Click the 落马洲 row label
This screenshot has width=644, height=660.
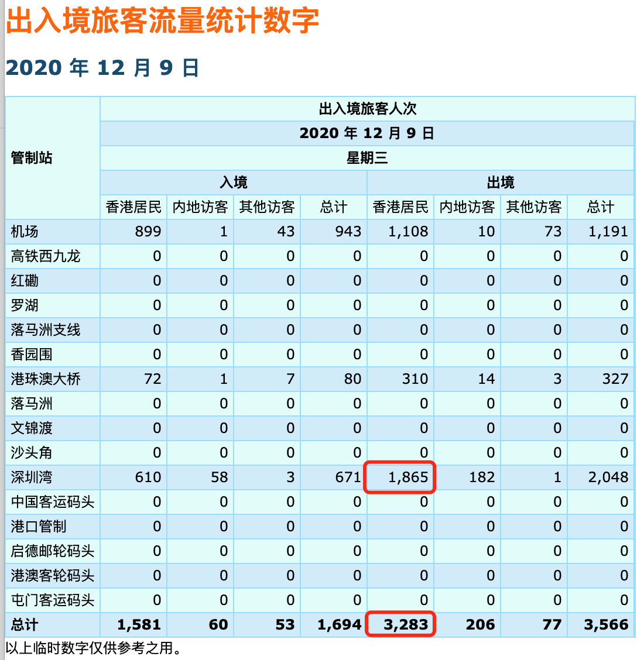pyautogui.click(x=32, y=404)
